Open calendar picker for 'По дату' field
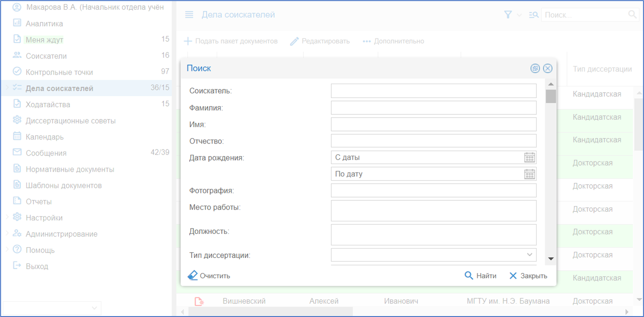Viewport: 644px width, 317px height. [529, 174]
